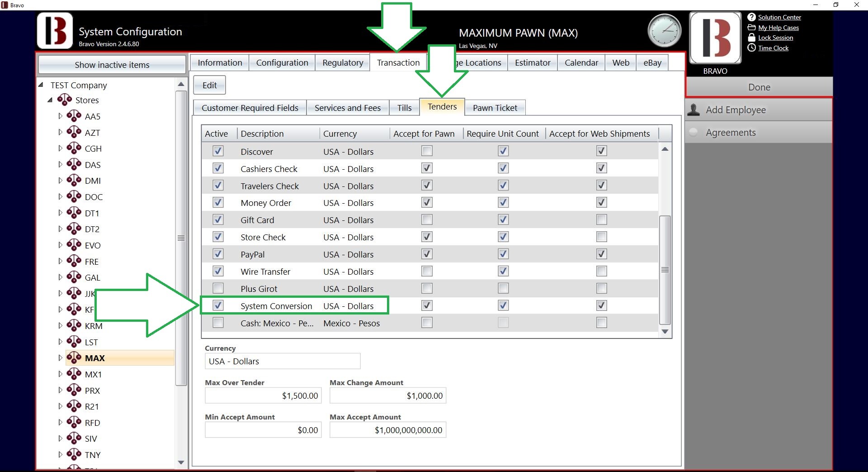Click the Solution Center question mark icon

pos(751,17)
